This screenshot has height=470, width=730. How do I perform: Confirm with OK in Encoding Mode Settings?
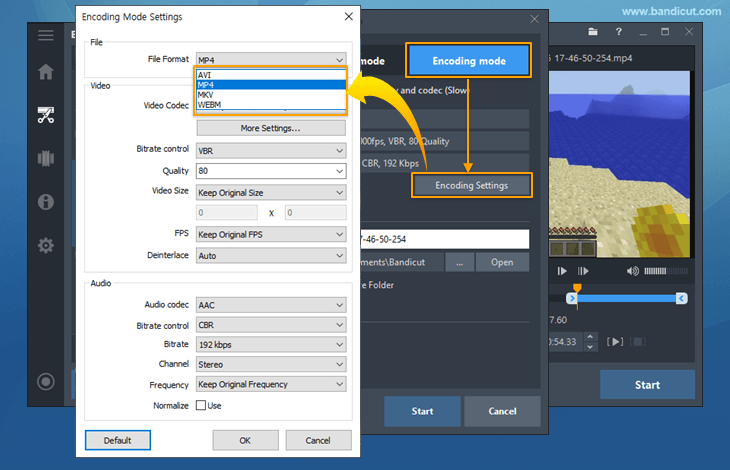tap(245, 440)
